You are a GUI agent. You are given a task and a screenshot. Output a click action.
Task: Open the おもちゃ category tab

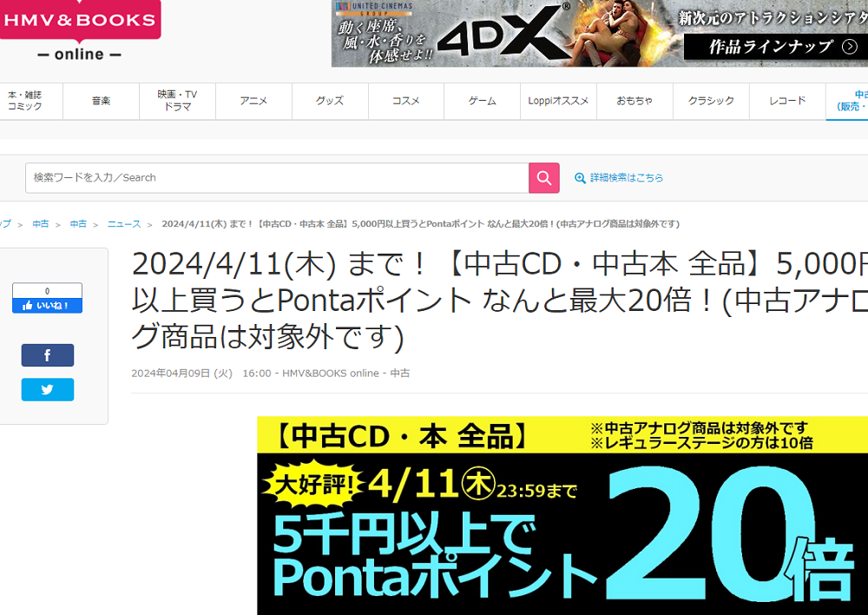click(x=635, y=101)
